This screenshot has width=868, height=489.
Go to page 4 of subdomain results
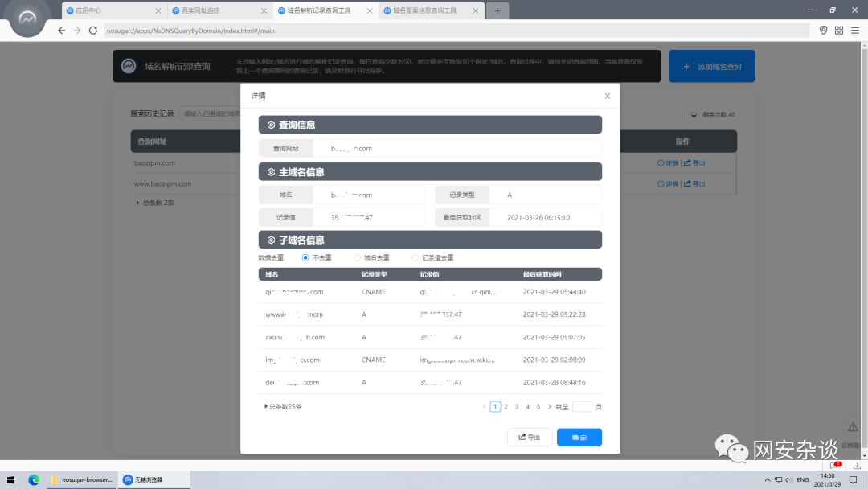pos(527,406)
